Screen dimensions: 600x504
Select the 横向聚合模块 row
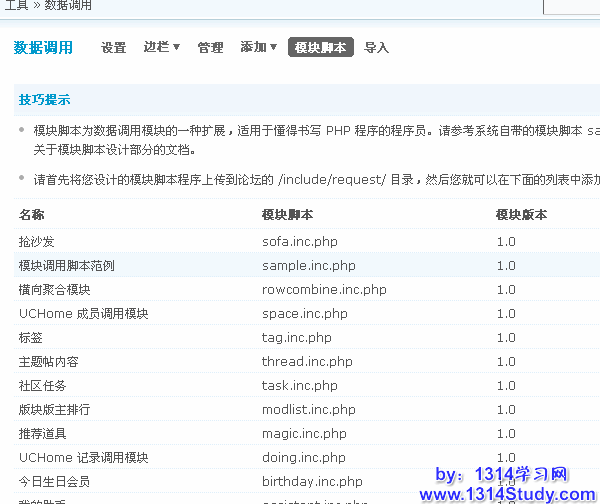tap(54, 290)
